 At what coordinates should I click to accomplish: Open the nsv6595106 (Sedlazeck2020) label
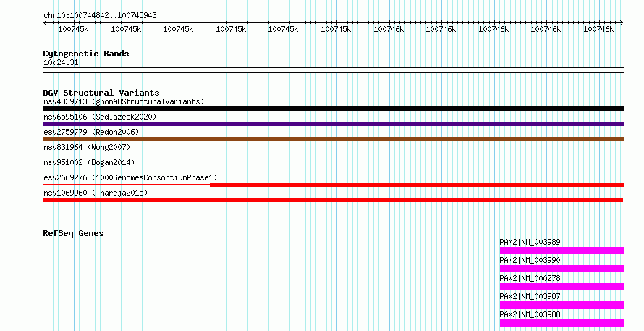[100, 117]
